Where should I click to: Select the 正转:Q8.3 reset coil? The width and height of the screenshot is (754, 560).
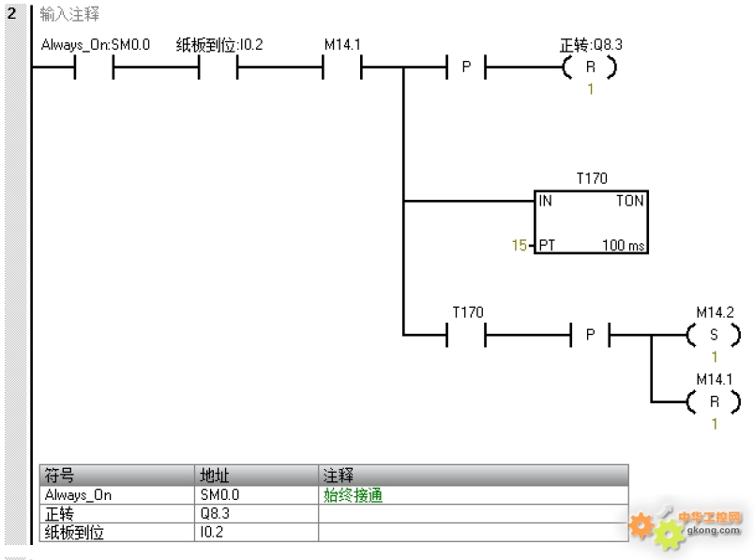(x=590, y=67)
